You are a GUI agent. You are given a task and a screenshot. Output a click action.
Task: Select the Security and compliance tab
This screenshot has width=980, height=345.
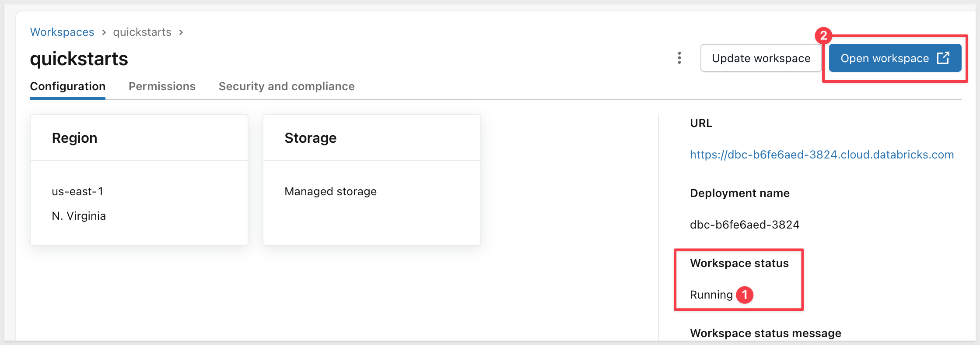(287, 86)
